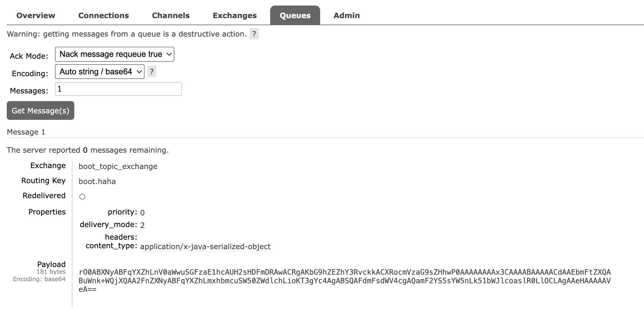Open the Admin tab
Image resolution: width=644 pixels, height=314 pixels.
point(347,15)
